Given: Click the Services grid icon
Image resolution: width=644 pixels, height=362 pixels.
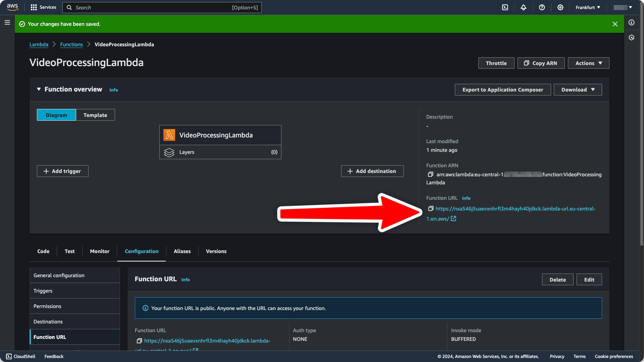Looking at the screenshot, I should pos(34,7).
